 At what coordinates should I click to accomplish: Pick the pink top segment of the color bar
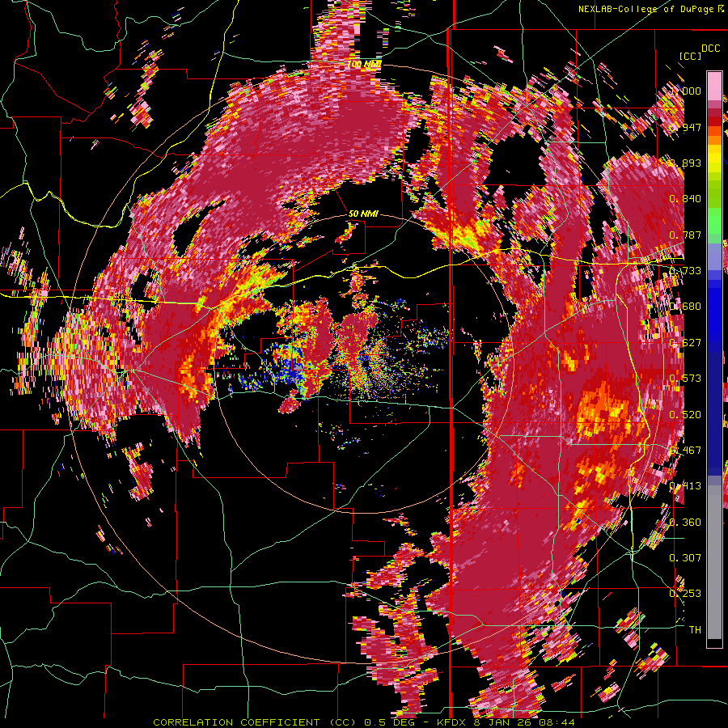(x=714, y=86)
